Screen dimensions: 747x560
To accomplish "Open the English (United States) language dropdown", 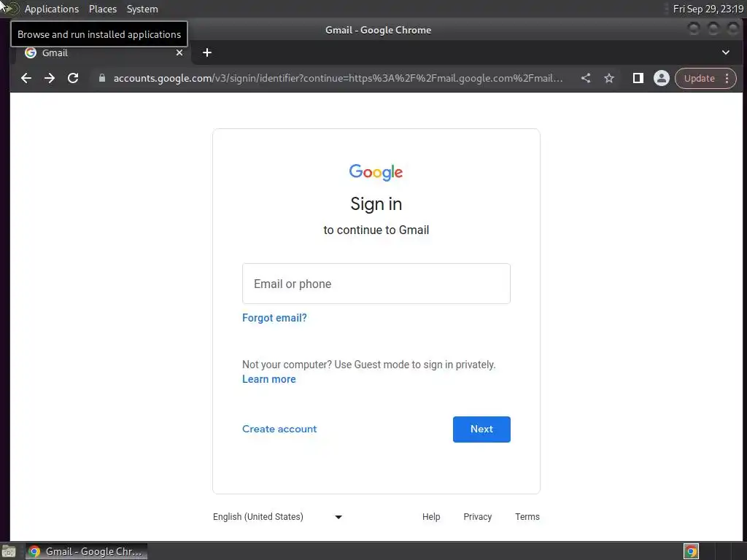I will [x=278, y=517].
